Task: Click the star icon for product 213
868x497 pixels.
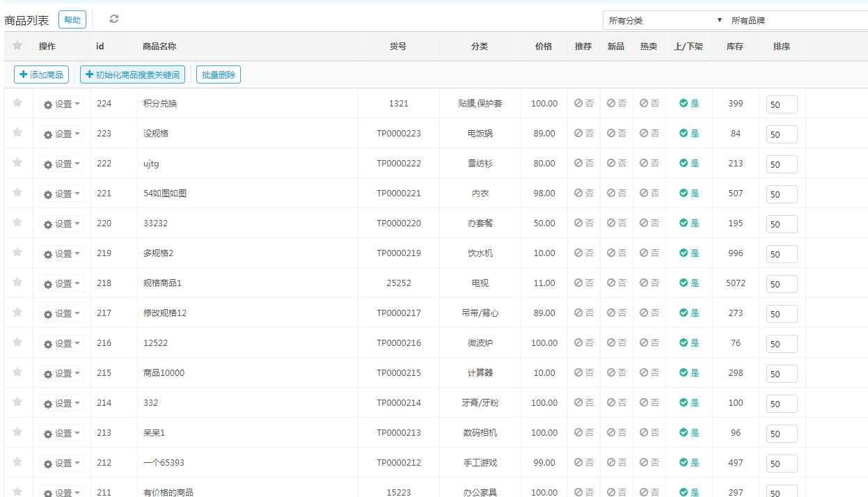Action: tap(17, 432)
